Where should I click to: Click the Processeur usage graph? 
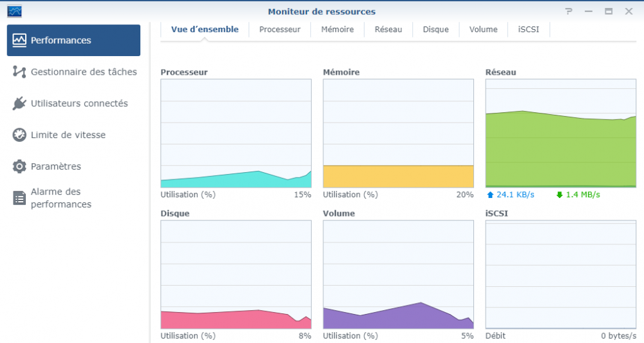[236, 133]
